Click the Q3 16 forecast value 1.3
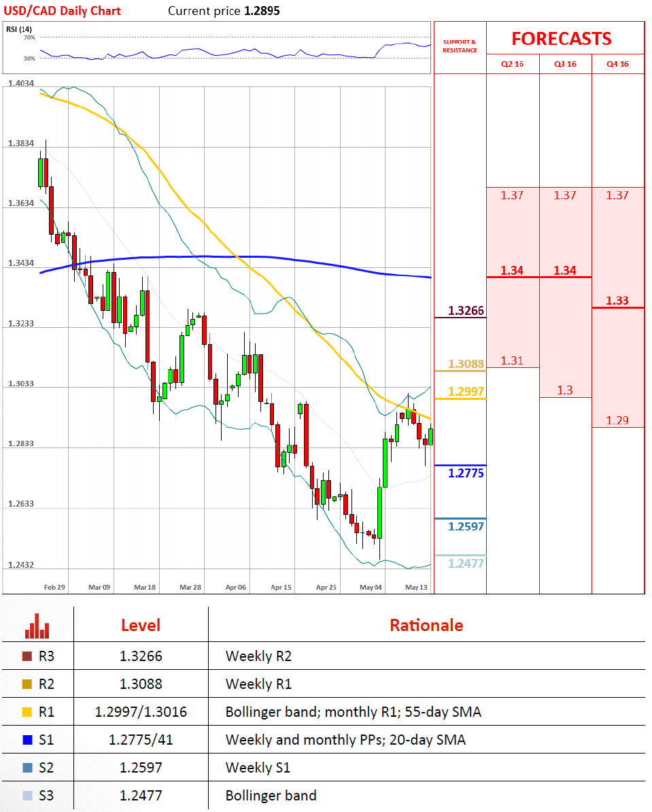 tap(565, 390)
